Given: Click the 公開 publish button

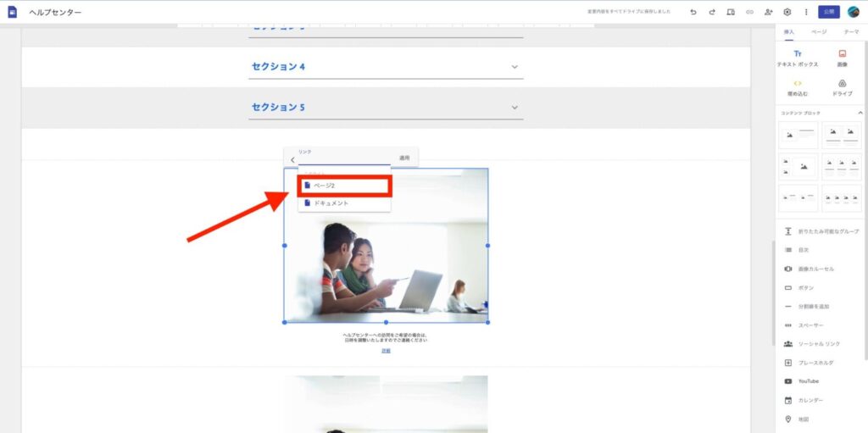Looking at the screenshot, I should [x=828, y=12].
